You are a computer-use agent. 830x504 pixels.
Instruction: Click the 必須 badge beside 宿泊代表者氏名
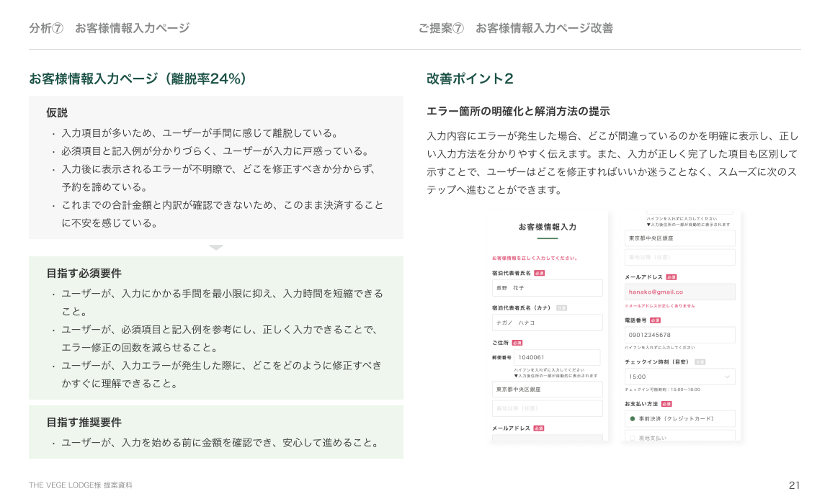tap(539, 274)
